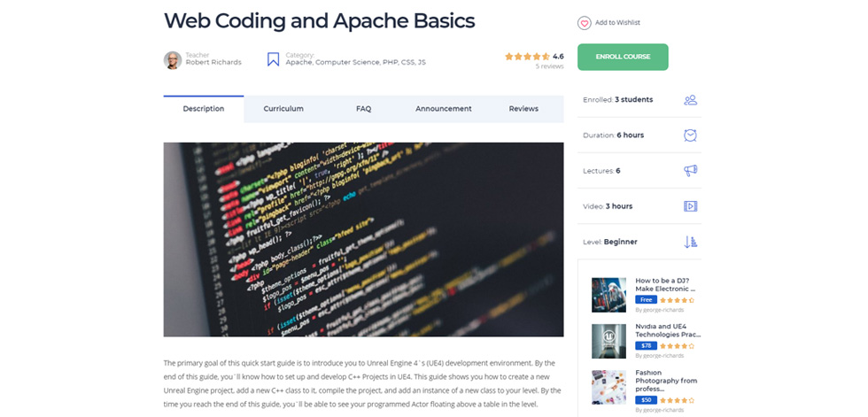This screenshot has height=417, width=868.
Task: Click the Fashion Photography course thumbnail
Action: pos(609,387)
